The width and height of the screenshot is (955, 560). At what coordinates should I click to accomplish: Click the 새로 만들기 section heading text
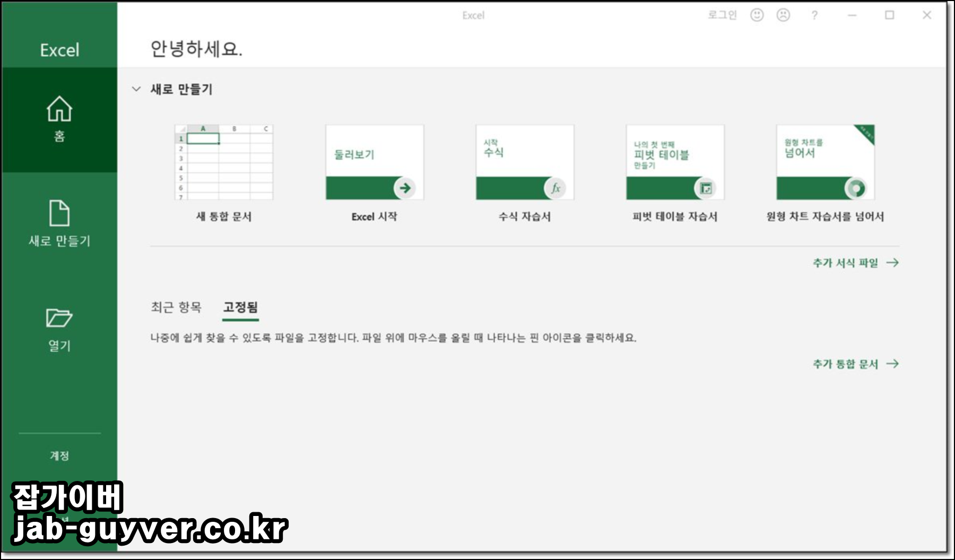pyautogui.click(x=181, y=89)
